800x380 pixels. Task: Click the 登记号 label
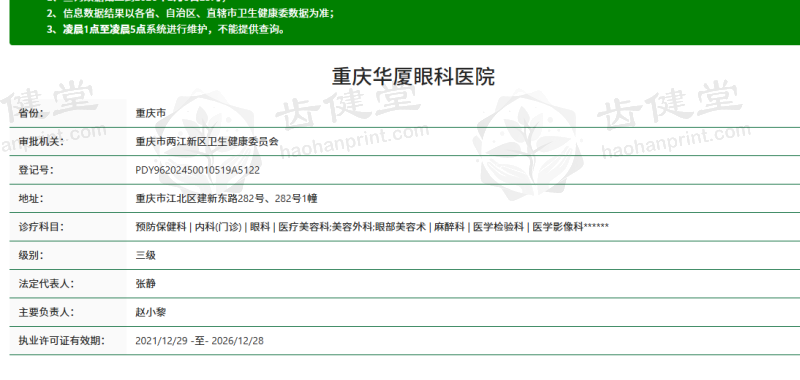pos(36,170)
